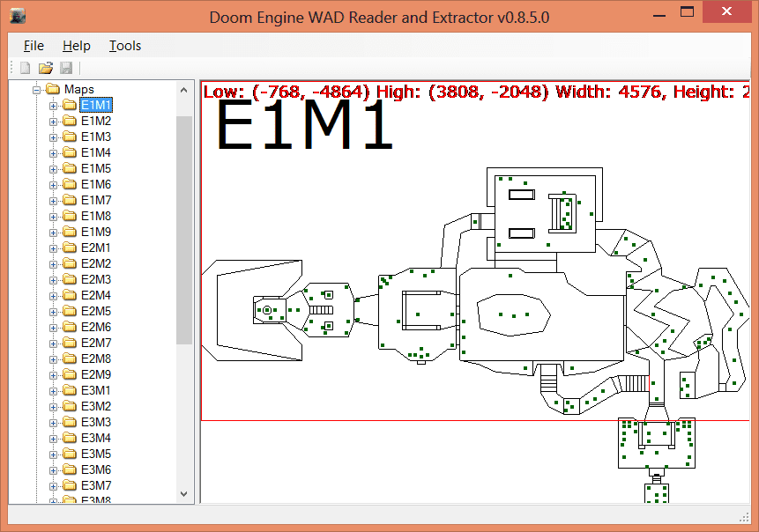
Task: Select the E3M4 map label
Action: tap(96, 438)
